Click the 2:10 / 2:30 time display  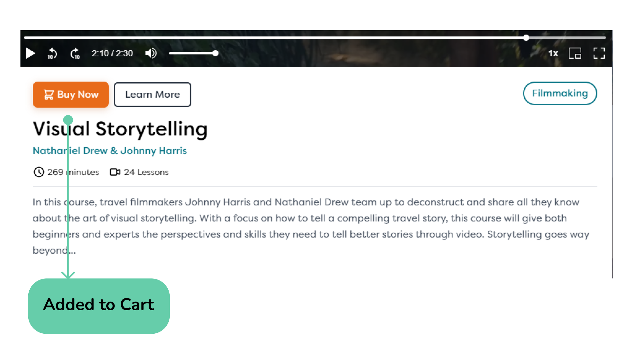coord(112,53)
